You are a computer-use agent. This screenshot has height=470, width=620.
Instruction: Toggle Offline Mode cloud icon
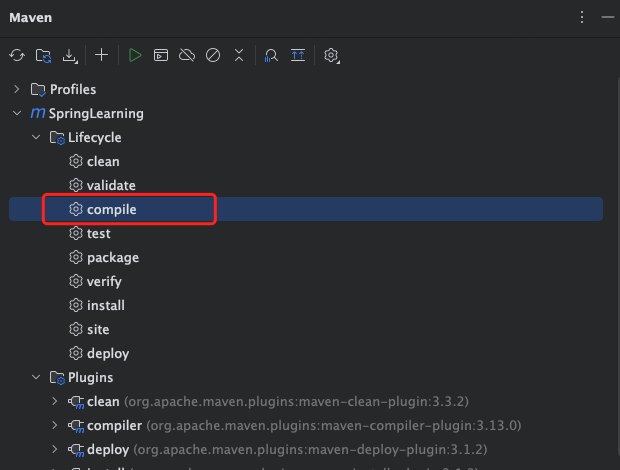(187, 55)
